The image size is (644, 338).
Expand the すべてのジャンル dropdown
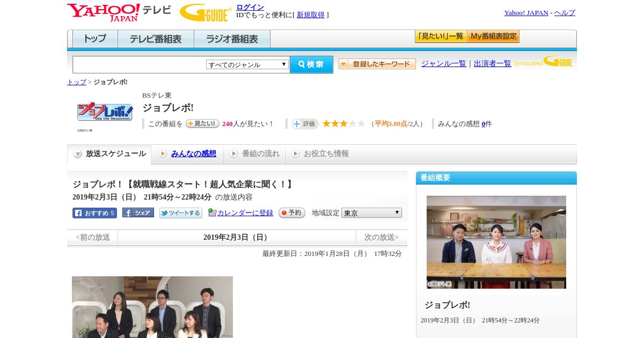pyautogui.click(x=247, y=64)
